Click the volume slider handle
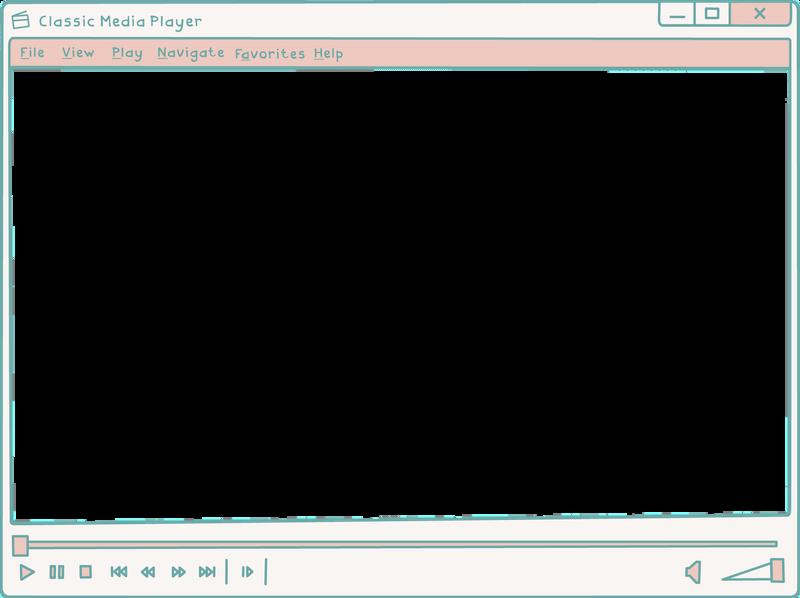 (x=778, y=570)
